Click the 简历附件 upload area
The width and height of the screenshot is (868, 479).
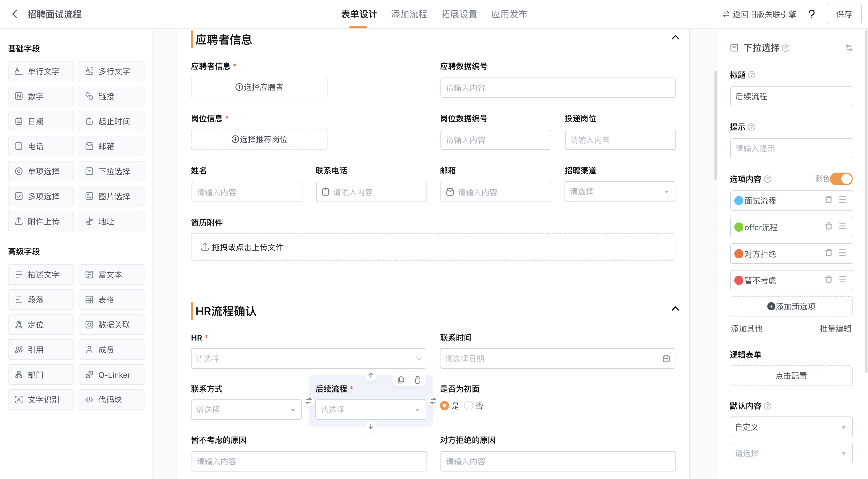[433, 247]
